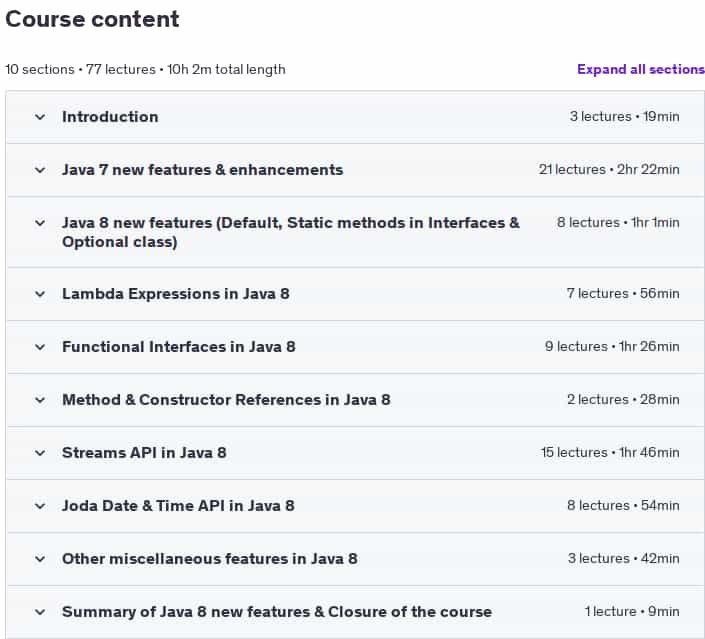Expand Streams API section chevron
This screenshot has width=705, height=639.
pos(40,453)
